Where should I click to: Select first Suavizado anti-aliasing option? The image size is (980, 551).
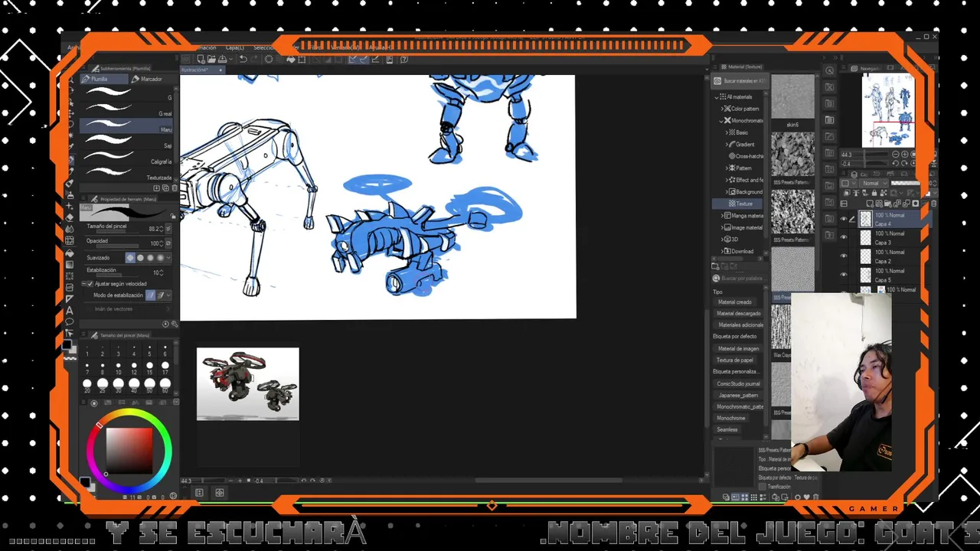[x=130, y=258]
